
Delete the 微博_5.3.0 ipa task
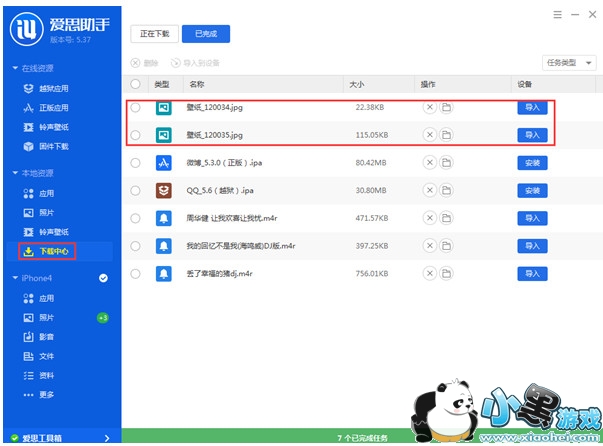(x=430, y=163)
